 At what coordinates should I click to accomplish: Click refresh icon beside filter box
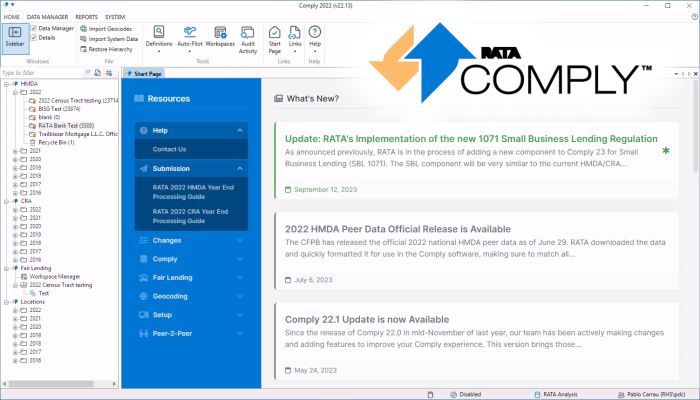tap(97, 73)
